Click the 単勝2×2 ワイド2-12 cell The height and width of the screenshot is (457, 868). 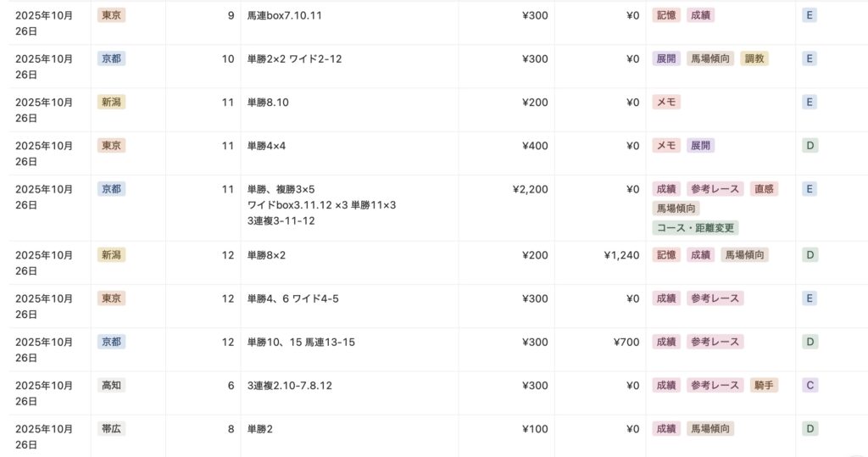[x=294, y=59]
